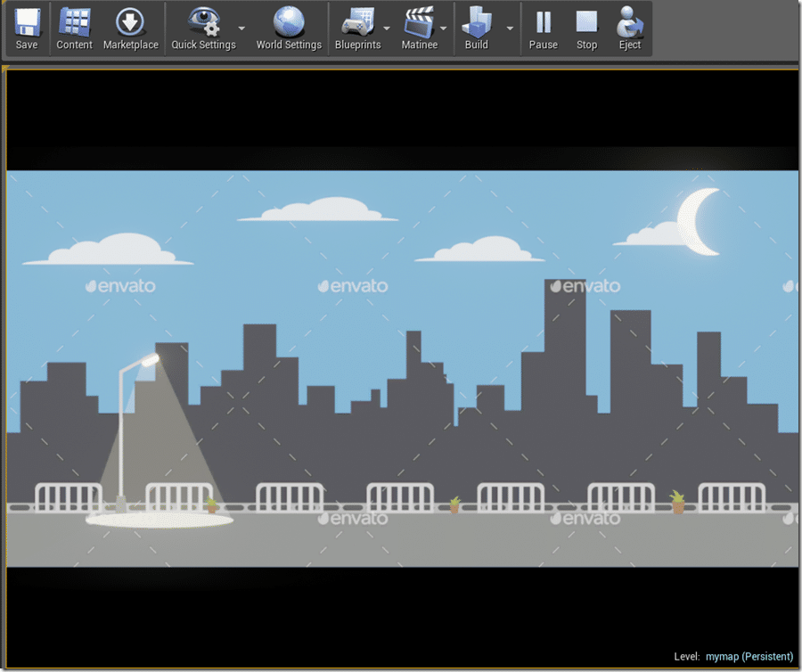802x672 pixels.
Task: Open the Content browser icon
Action: (74, 22)
